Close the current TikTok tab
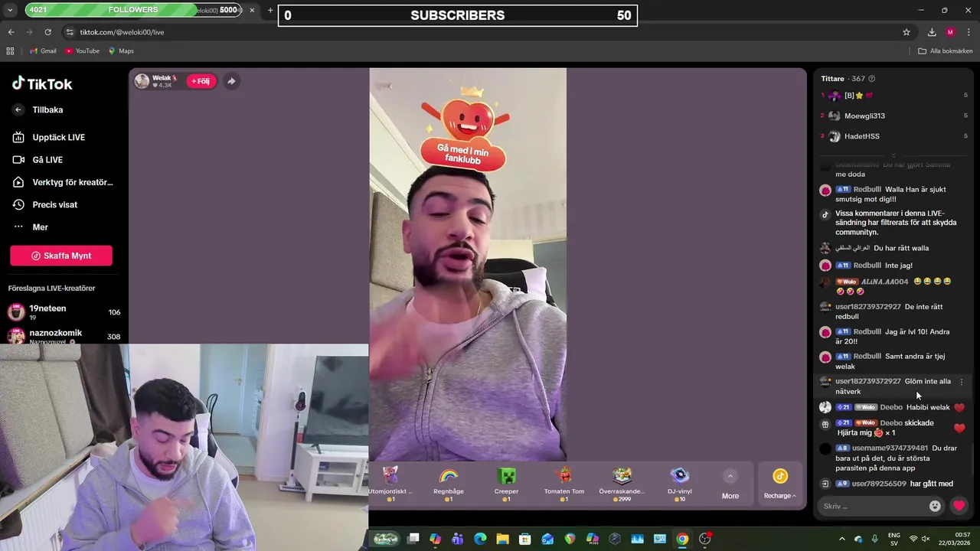 tap(252, 10)
